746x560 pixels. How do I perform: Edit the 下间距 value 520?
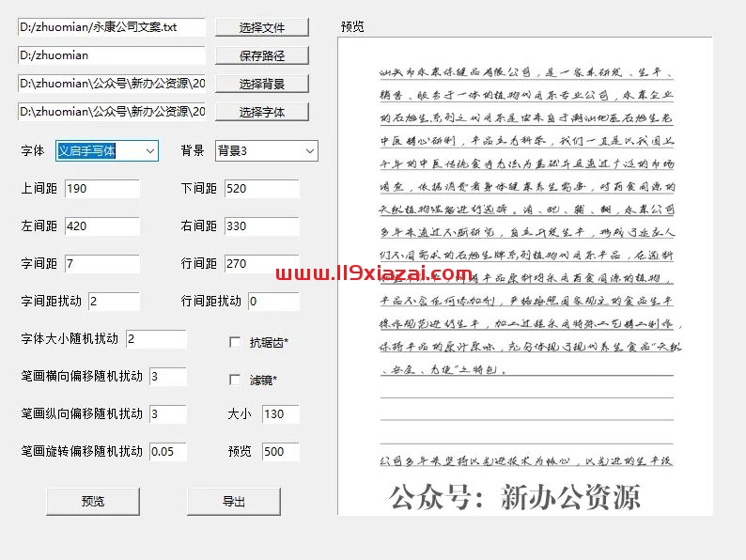[x=262, y=189]
